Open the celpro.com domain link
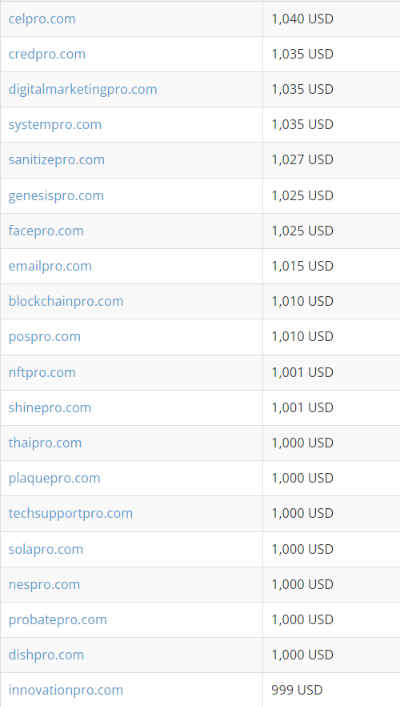400x707 pixels. (42, 19)
